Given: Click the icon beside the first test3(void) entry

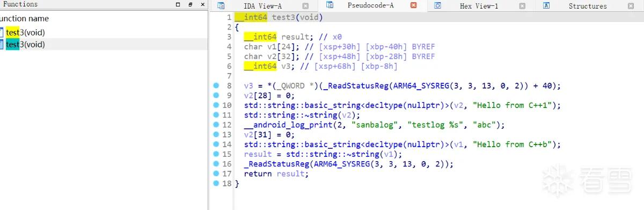Looking at the screenshot, I should point(2,33).
